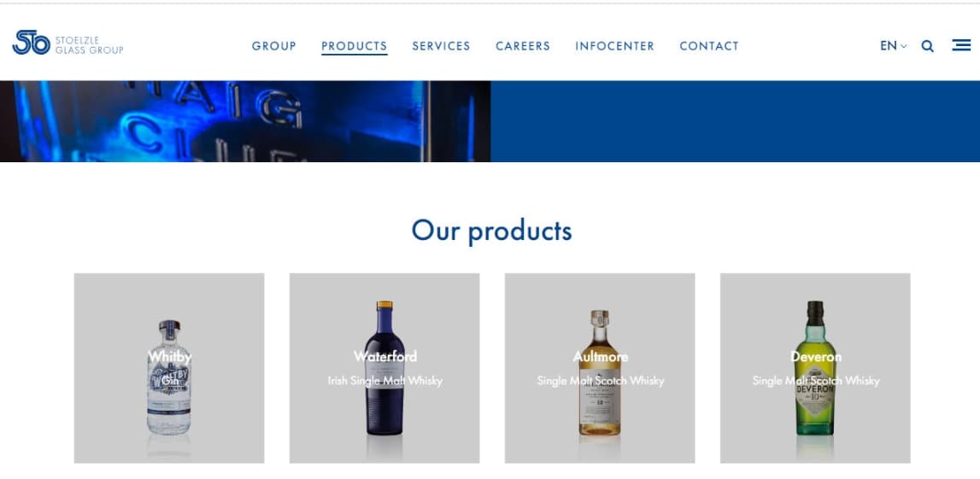Viewport: 980px width, 479px height.
Task: Open the Careers navigation link
Action: point(523,45)
